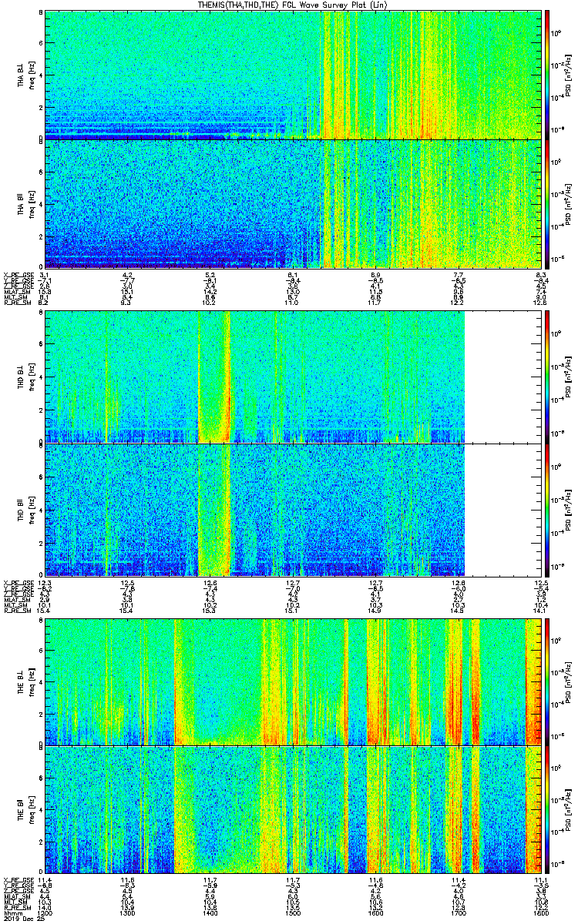Click the hhmm axis label

(12, 913)
